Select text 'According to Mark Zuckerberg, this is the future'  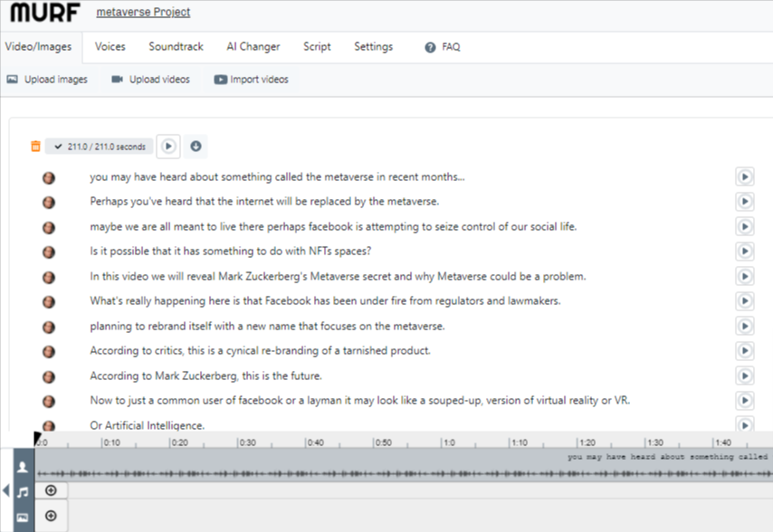tap(205, 375)
